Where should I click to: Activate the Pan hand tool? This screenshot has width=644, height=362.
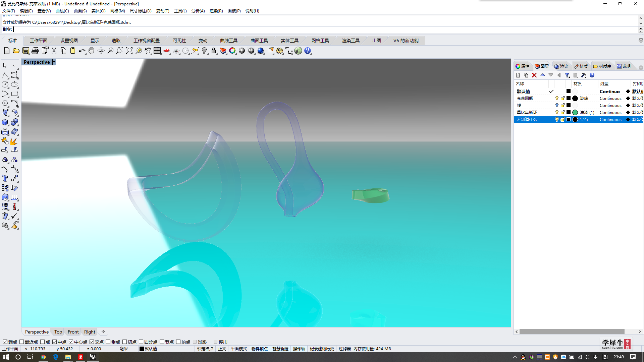[x=91, y=51]
